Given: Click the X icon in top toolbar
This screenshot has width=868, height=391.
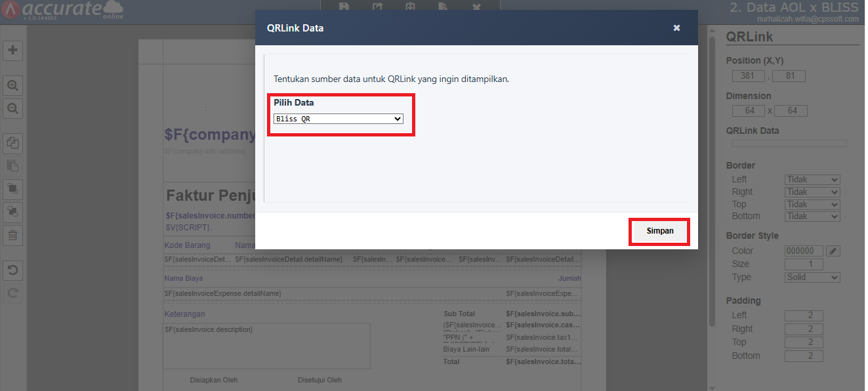Looking at the screenshot, I should [x=476, y=7].
